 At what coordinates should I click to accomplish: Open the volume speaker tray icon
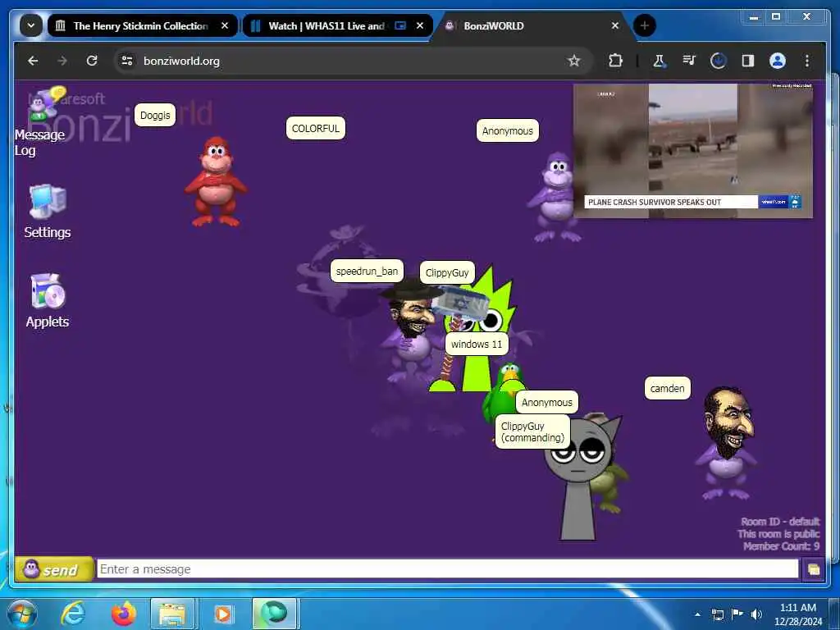coord(756,614)
